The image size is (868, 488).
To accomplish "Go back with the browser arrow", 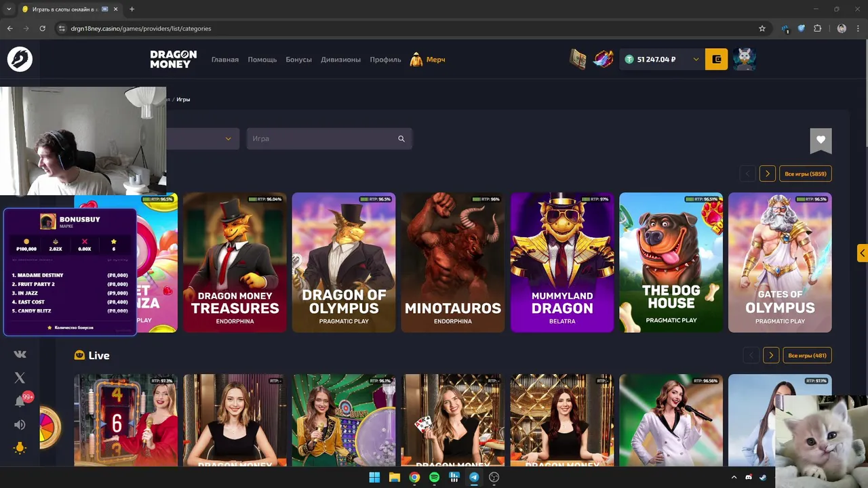I will [x=9, y=28].
